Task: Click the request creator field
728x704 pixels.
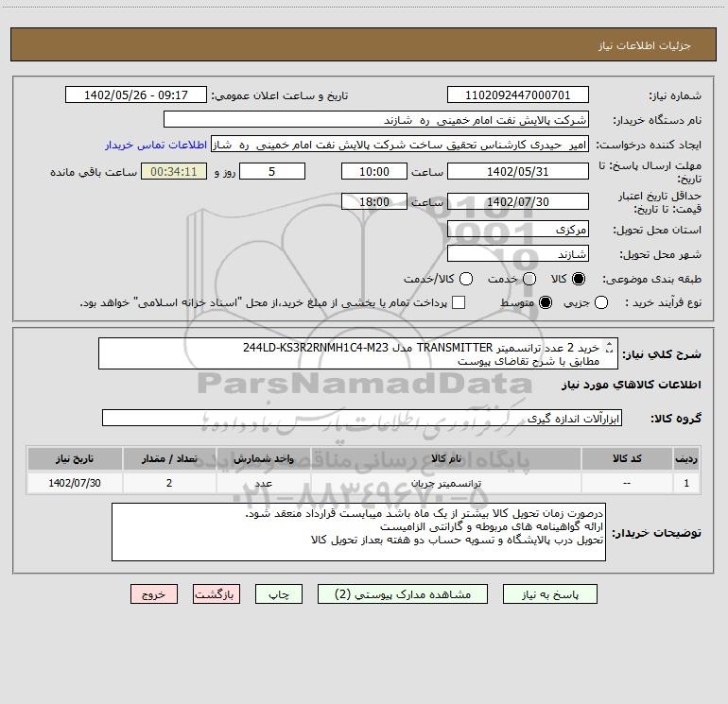Action: [x=400, y=145]
